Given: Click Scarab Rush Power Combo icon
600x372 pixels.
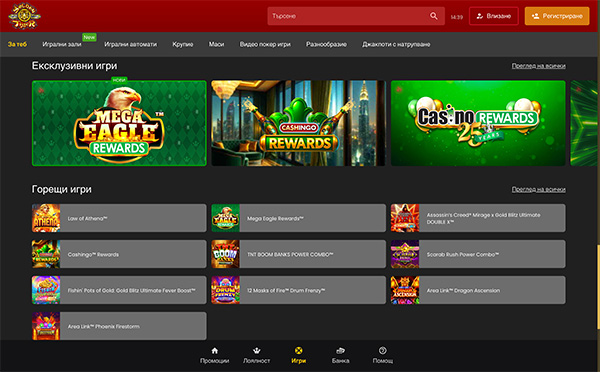Looking at the screenshot, I should pos(405,254).
